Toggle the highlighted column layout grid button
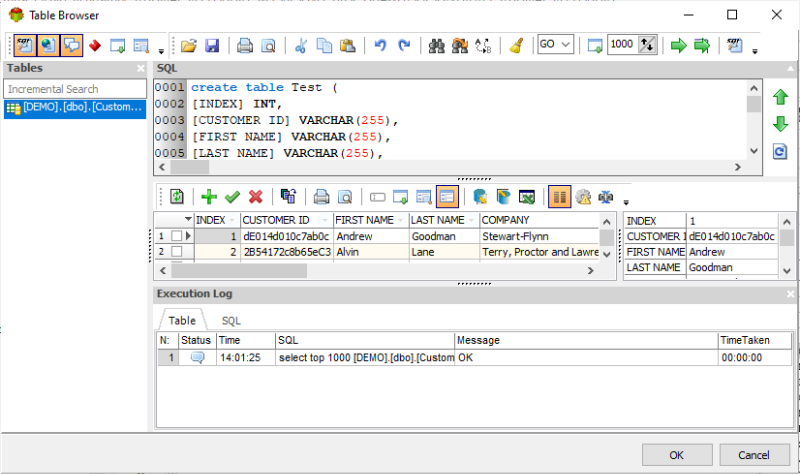 [559, 197]
